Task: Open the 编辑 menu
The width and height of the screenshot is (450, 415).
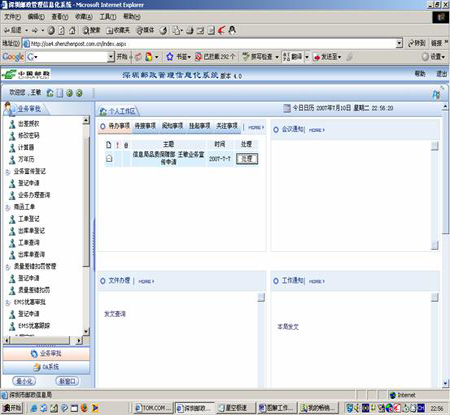Action: click(x=36, y=16)
